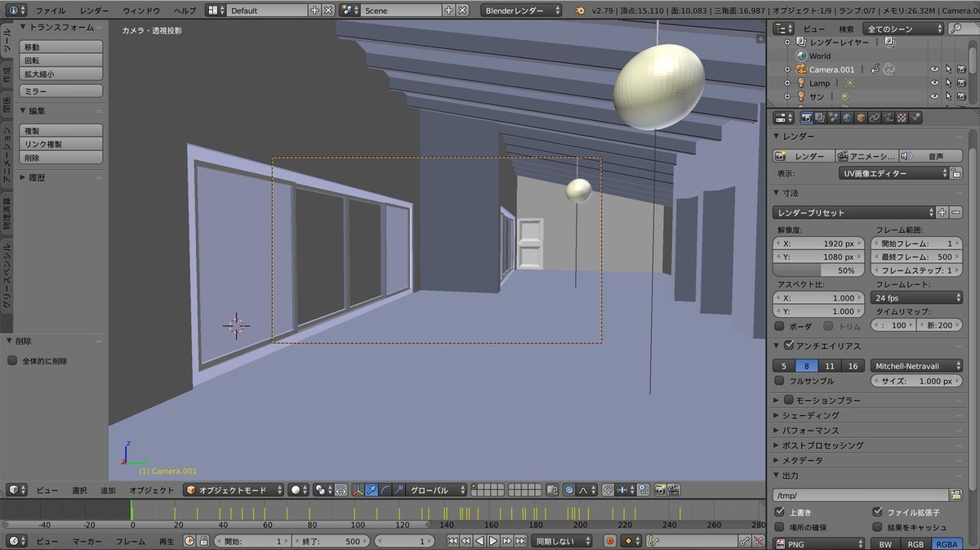
Task: Toggle Camera.001 visibility eye in outliner
Action: click(x=934, y=69)
